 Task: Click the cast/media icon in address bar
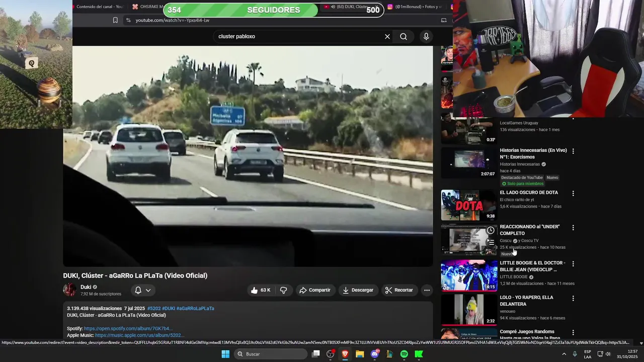click(444, 20)
